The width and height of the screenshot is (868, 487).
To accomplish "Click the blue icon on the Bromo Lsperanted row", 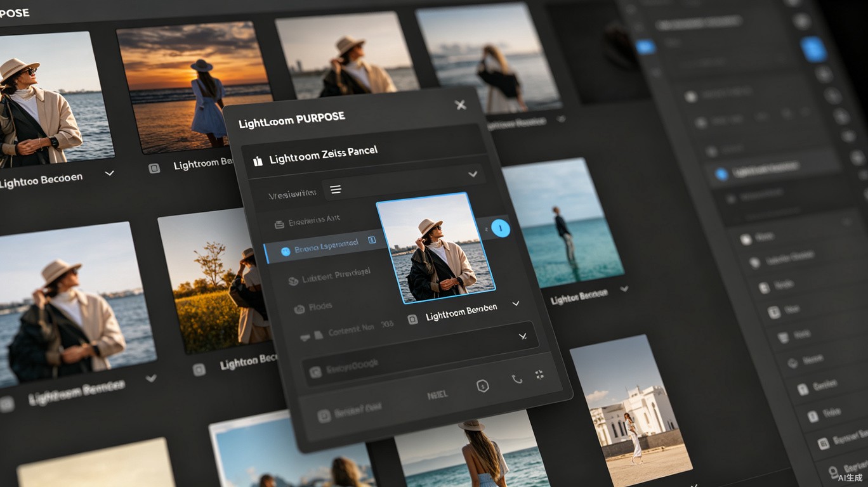I will (286, 250).
